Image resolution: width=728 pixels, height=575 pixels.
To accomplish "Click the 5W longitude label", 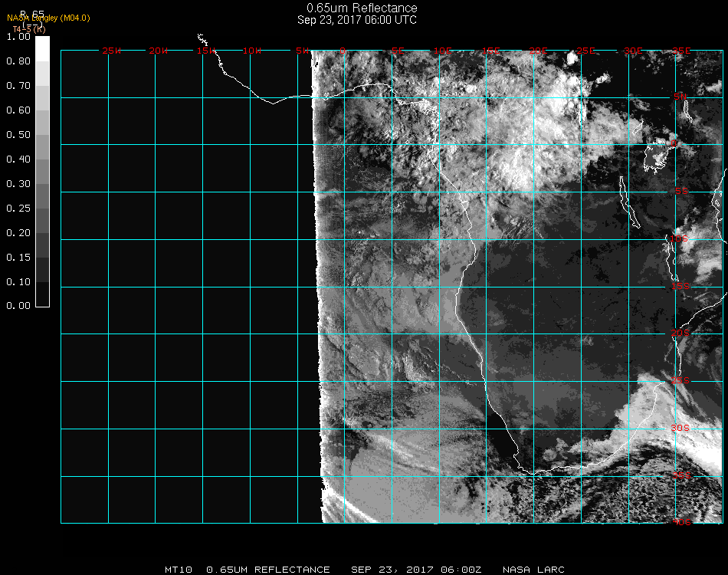I will pyautogui.click(x=302, y=51).
